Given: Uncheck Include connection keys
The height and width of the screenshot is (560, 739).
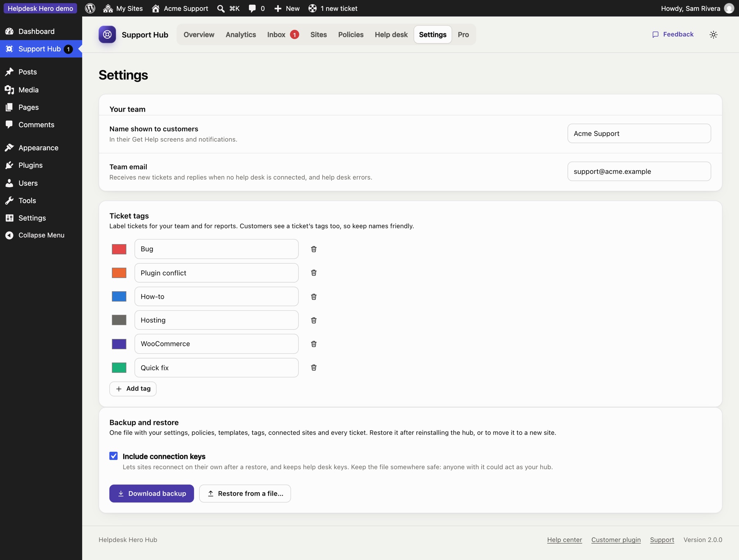Looking at the screenshot, I should 114,456.
